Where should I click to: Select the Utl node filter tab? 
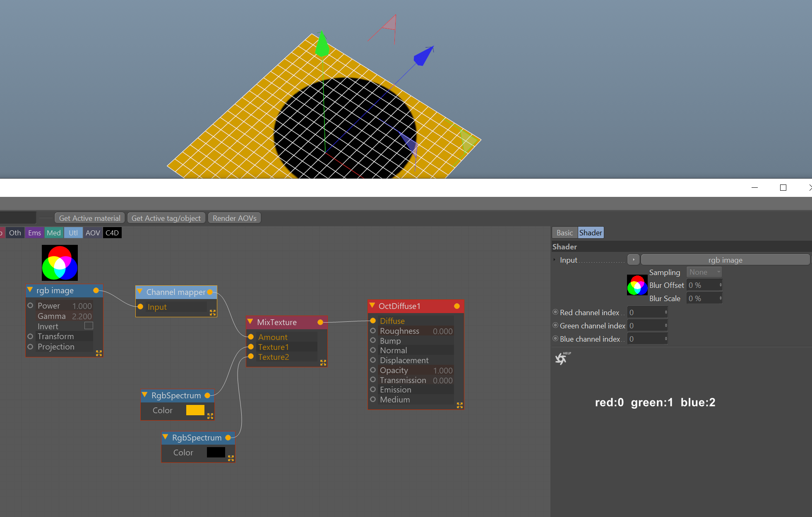73,233
